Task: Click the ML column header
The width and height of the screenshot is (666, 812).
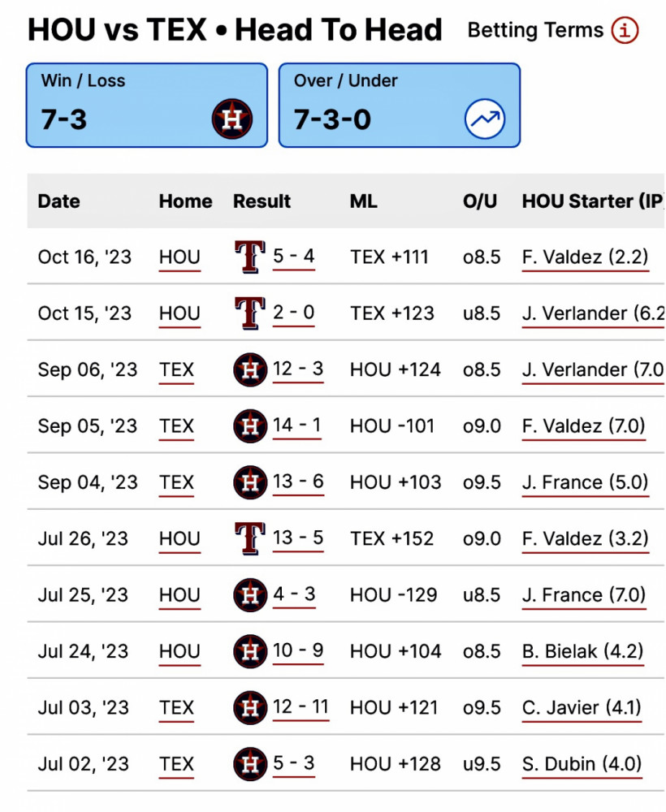Action: pyautogui.click(x=364, y=201)
